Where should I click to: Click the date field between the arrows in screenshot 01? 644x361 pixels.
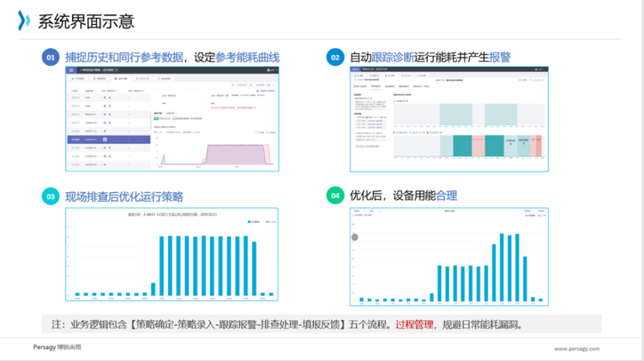(242, 85)
